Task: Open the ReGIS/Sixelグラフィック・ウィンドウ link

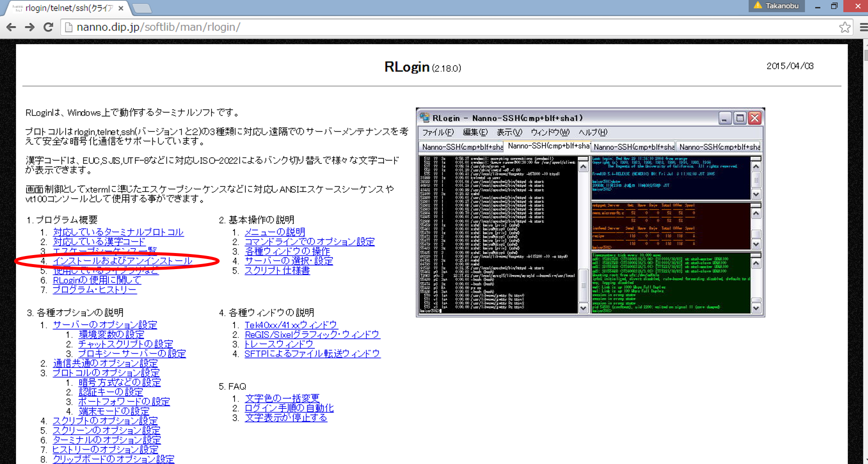Action: click(x=312, y=334)
